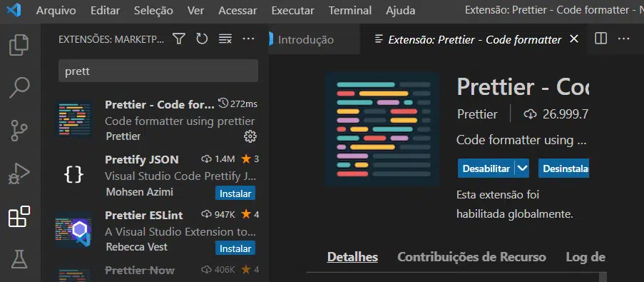The height and width of the screenshot is (282, 644).
Task: Select the Prettier ESLint list entry
Action: (155, 230)
